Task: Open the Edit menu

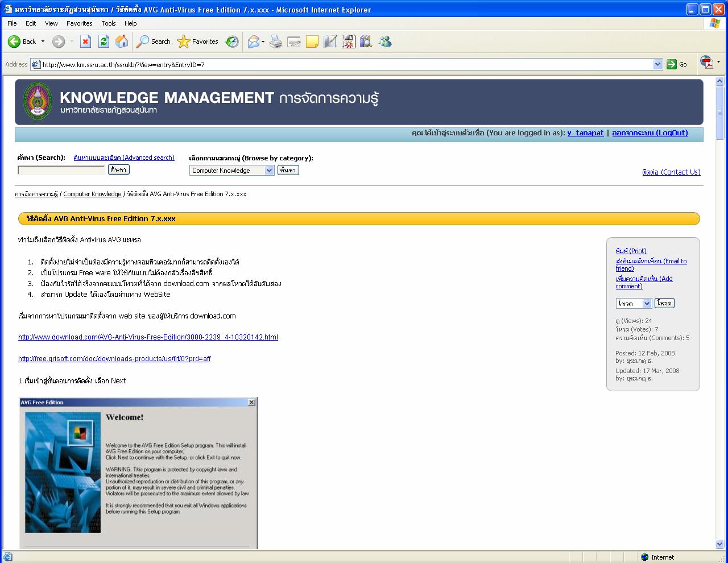Action: pyautogui.click(x=31, y=23)
